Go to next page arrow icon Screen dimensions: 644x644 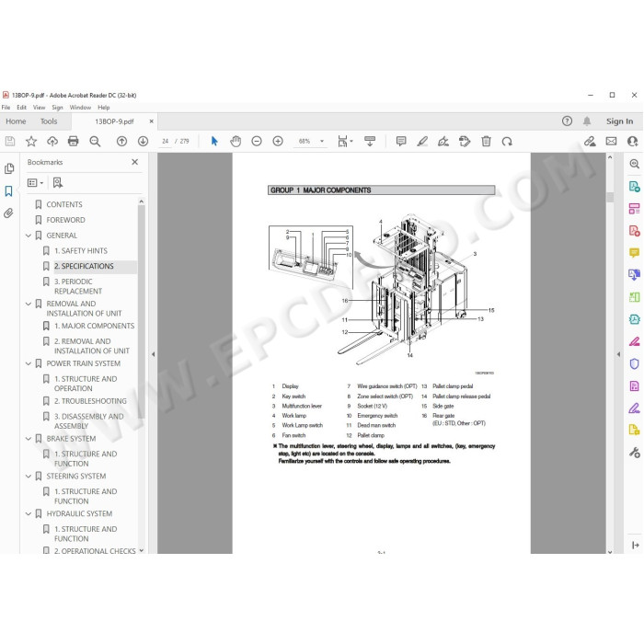(x=143, y=142)
